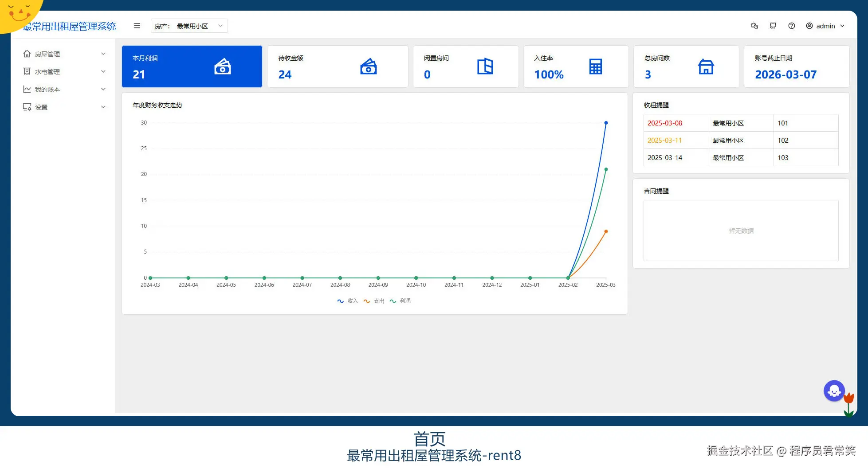Click the 2025-02 x-axis label
868x469 pixels.
pos(568,285)
